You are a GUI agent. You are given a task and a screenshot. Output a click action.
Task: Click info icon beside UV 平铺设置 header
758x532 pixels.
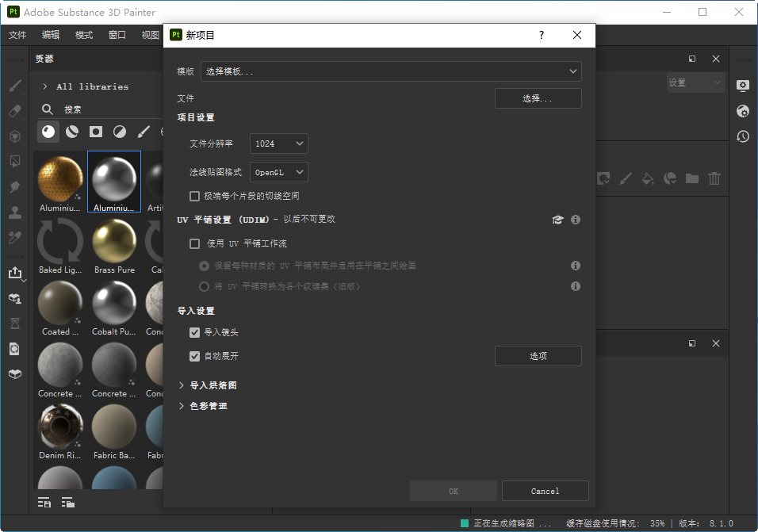[576, 220]
